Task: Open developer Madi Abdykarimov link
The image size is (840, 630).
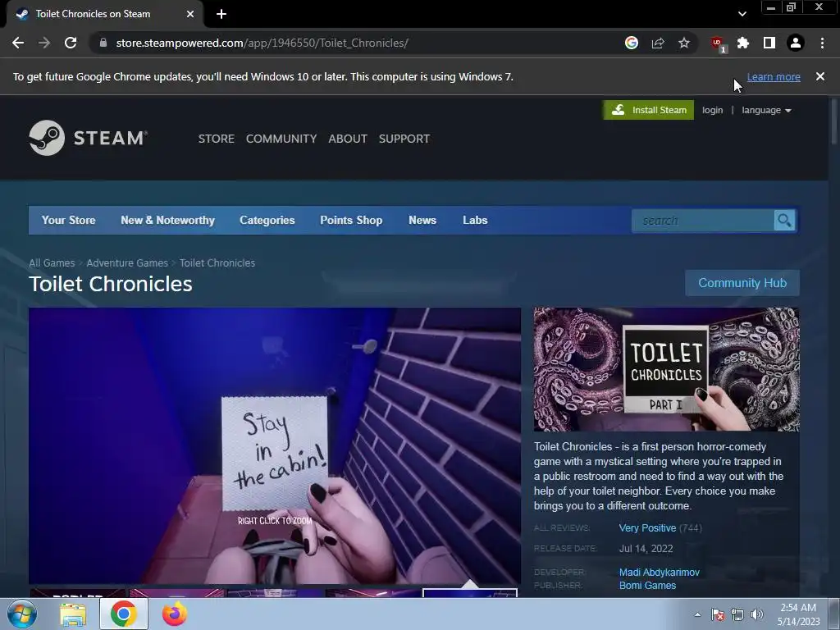Action: pyautogui.click(x=660, y=572)
